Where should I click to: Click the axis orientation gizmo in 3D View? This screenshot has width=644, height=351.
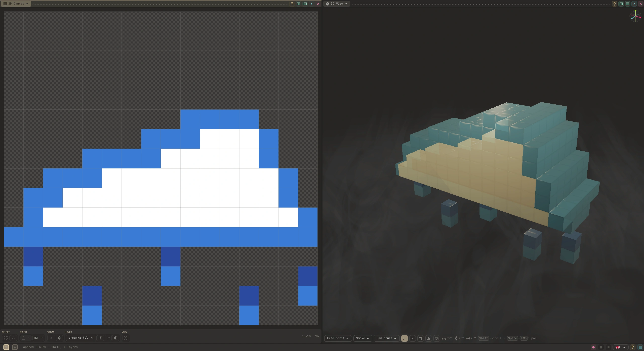pyautogui.click(x=635, y=16)
